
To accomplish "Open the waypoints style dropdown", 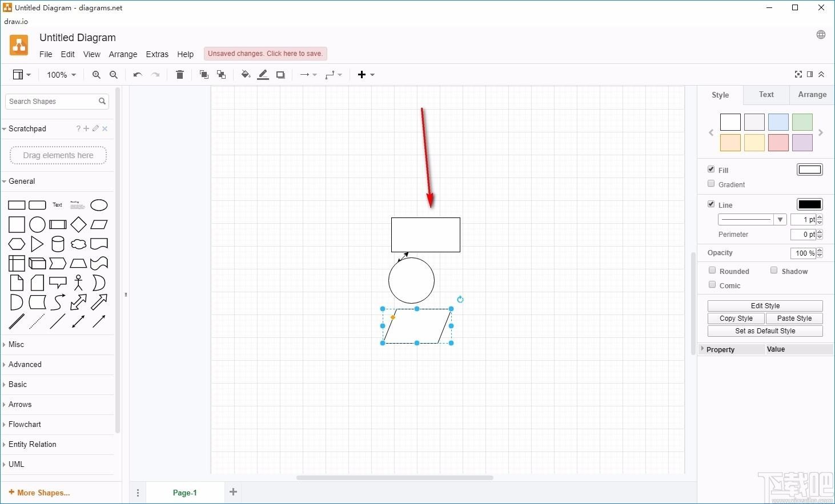I will 334,75.
